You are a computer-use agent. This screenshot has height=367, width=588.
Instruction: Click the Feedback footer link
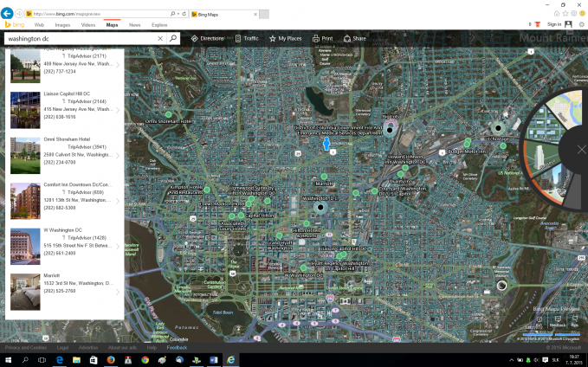pos(177,347)
